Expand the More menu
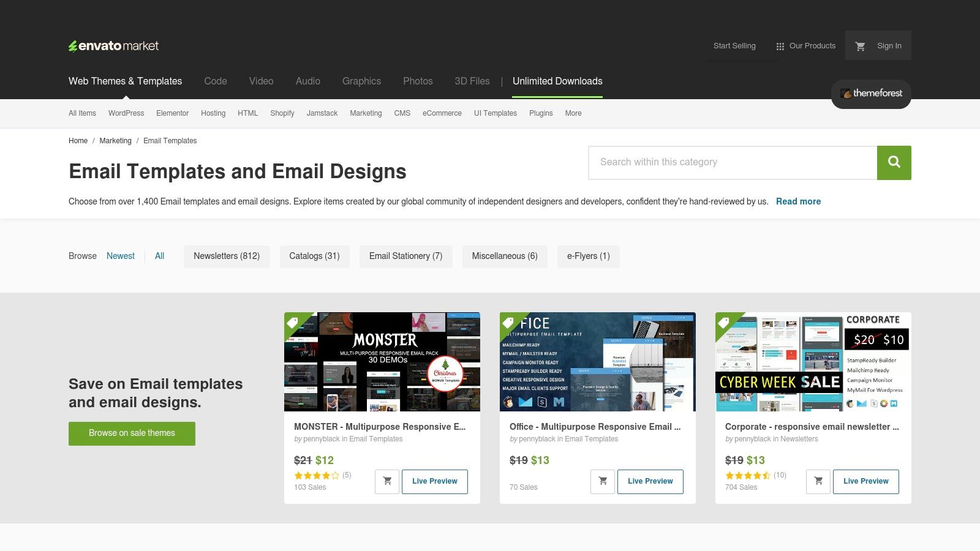980x551 pixels. click(573, 113)
